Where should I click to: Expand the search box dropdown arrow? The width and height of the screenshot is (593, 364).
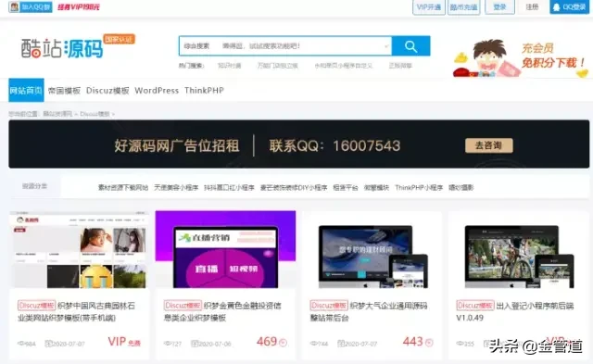click(x=386, y=46)
